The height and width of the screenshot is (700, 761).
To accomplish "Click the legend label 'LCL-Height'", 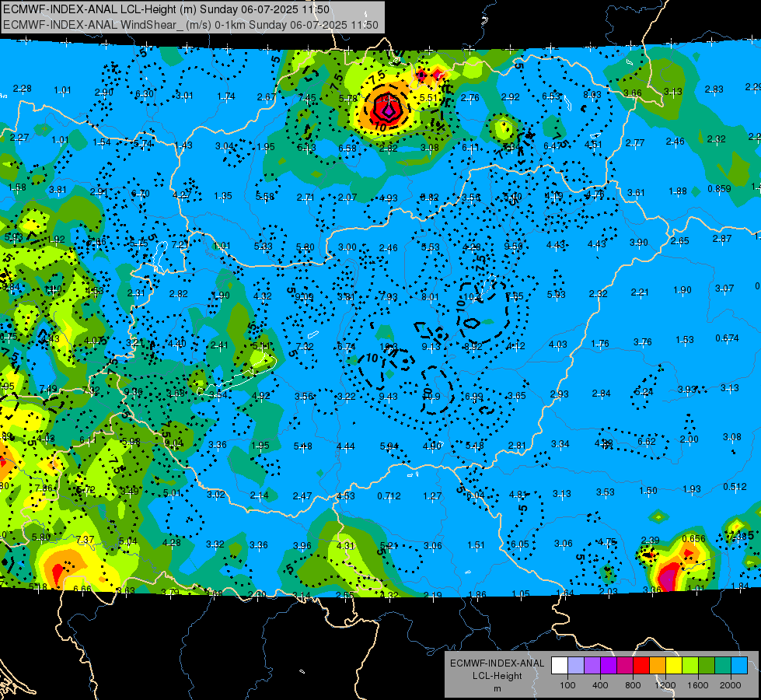I will pos(497,676).
